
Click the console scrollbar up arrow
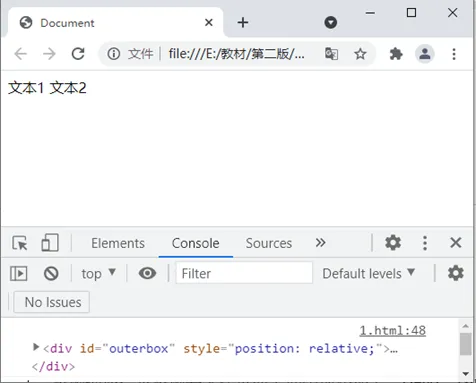[x=466, y=326]
